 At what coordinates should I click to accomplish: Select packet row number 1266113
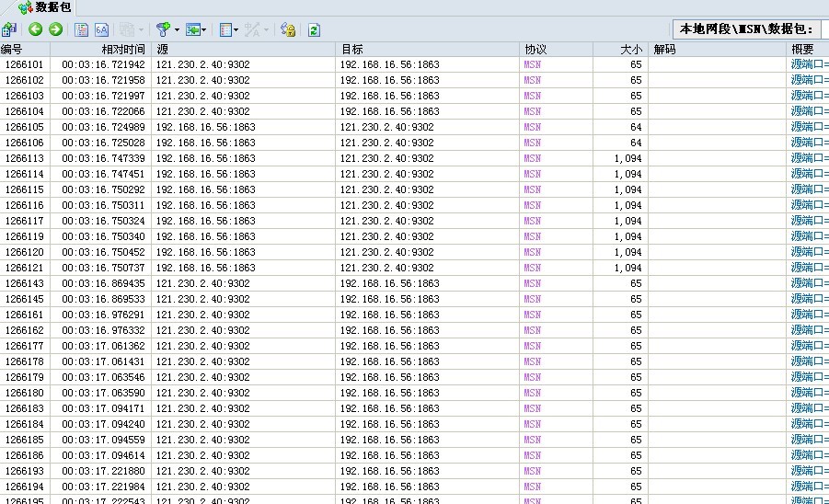24,158
